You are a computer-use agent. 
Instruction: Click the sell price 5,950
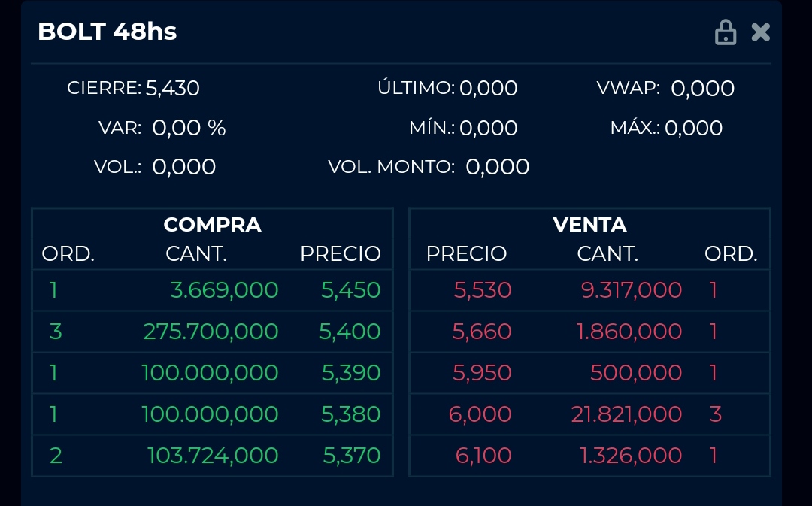click(x=482, y=373)
